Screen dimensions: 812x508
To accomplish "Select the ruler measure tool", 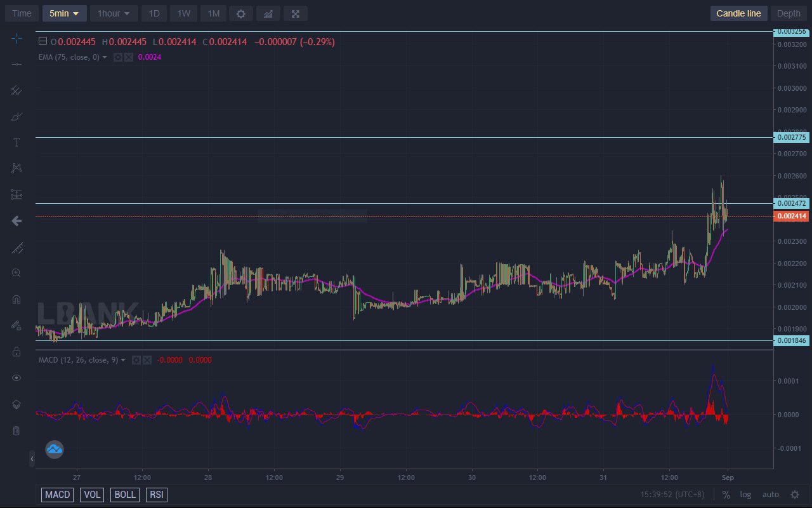I will (x=16, y=248).
